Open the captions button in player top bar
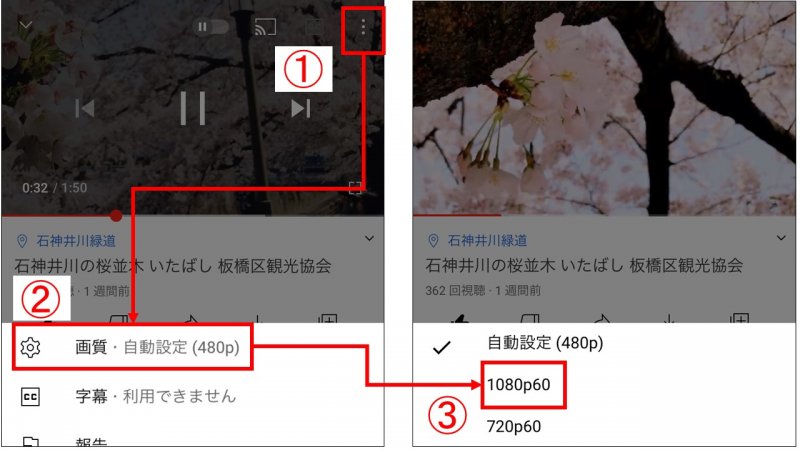The height and width of the screenshot is (450, 800). coord(314,27)
